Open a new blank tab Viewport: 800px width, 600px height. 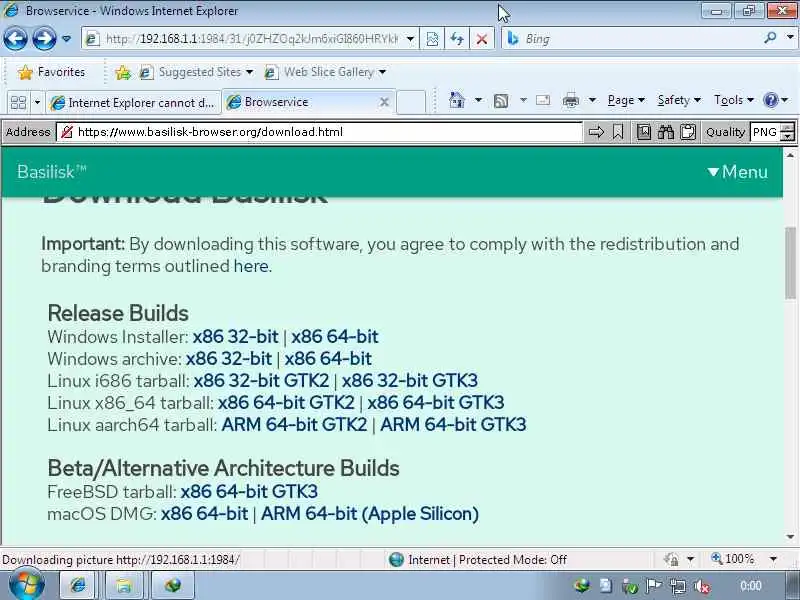411,102
